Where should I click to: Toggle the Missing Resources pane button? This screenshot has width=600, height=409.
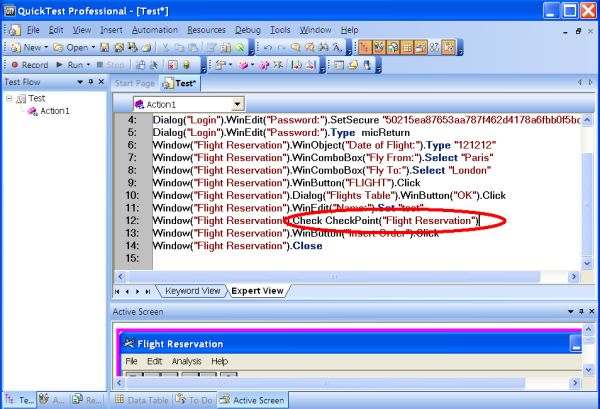435,47
